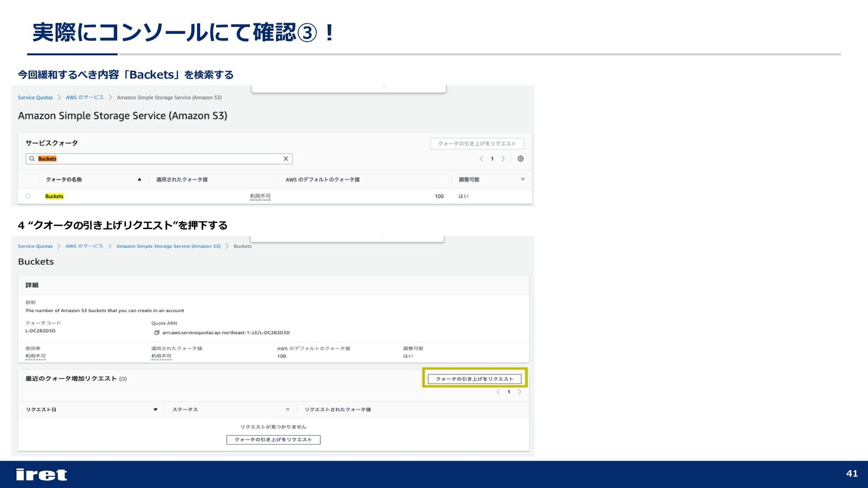Click Service Quotas breadcrumb in lower screenshot
The width and height of the screenshot is (868, 488).
tap(35, 246)
